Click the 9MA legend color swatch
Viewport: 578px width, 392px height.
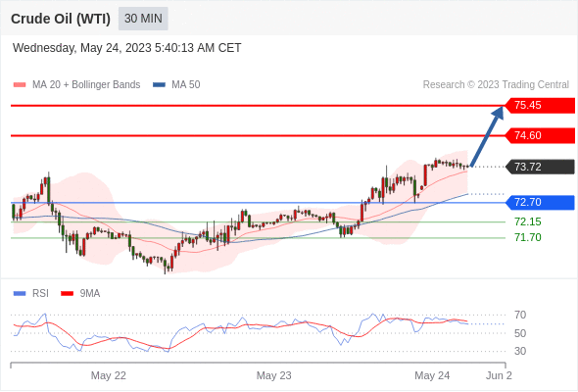click(x=67, y=294)
